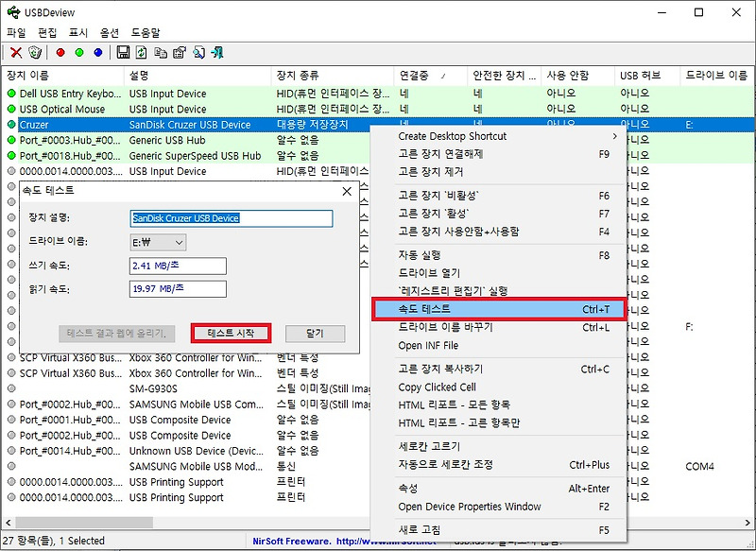Click the 장치 설명 text field
The image size is (756, 551).
pyautogui.click(x=231, y=218)
